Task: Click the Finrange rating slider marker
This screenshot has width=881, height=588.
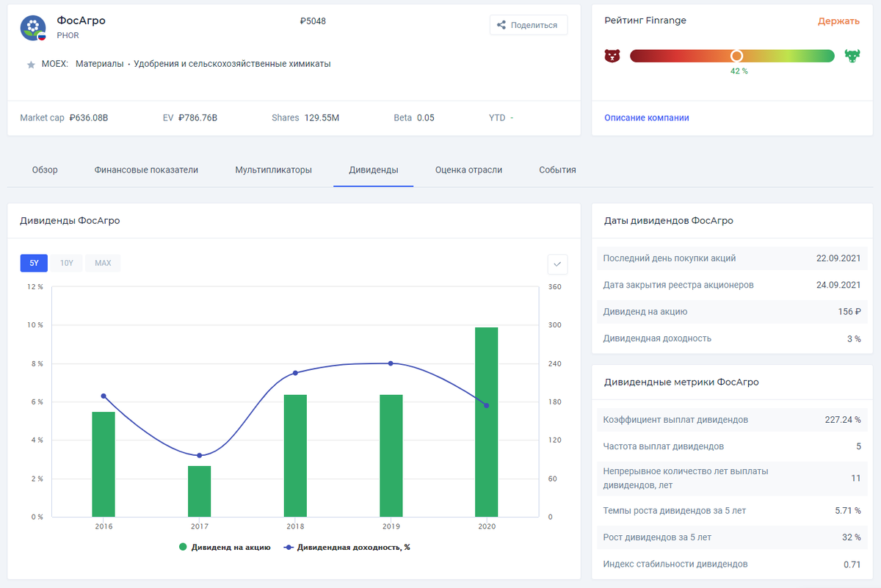Action: [736, 56]
